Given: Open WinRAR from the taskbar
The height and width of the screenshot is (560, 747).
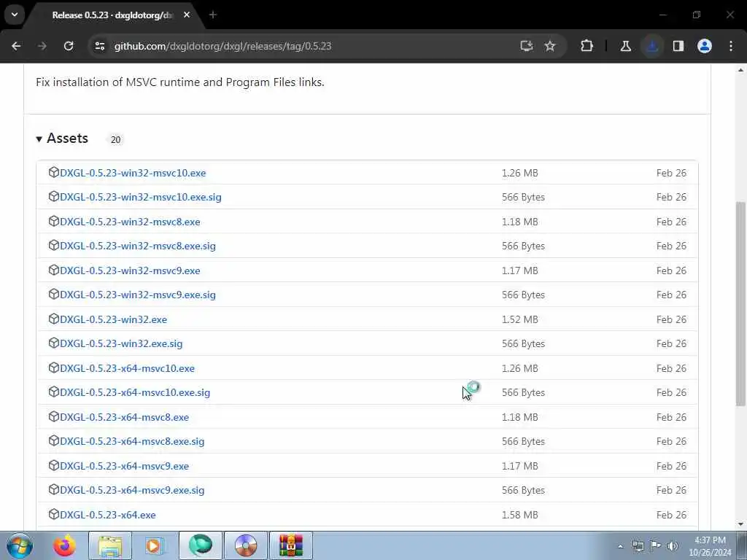Looking at the screenshot, I should click(x=291, y=545).
